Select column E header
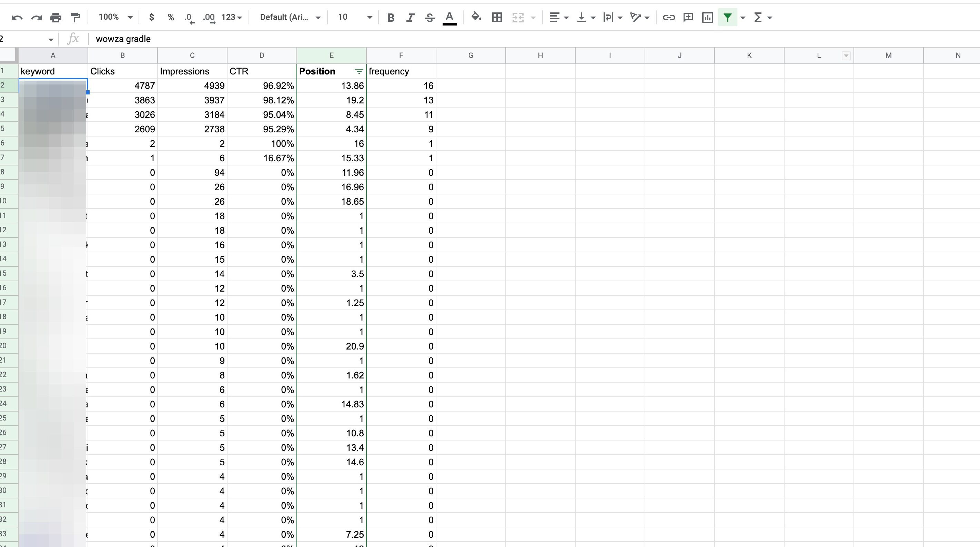 point(331,55)
